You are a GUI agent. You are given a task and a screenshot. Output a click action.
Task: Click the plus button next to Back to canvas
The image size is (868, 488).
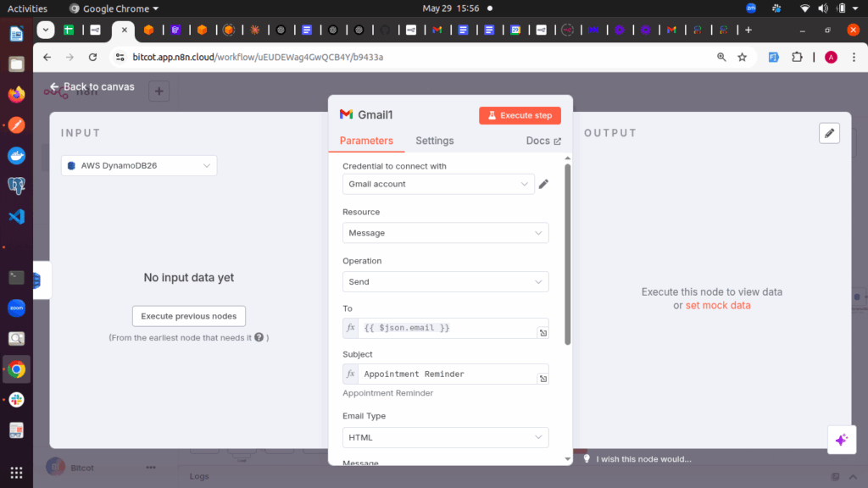[159, 91]
